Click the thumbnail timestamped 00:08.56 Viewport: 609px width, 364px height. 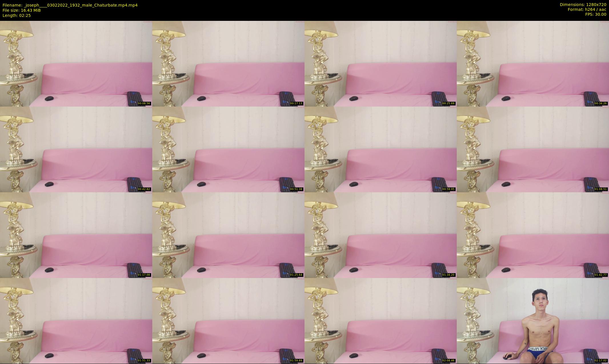click(76, 63)
